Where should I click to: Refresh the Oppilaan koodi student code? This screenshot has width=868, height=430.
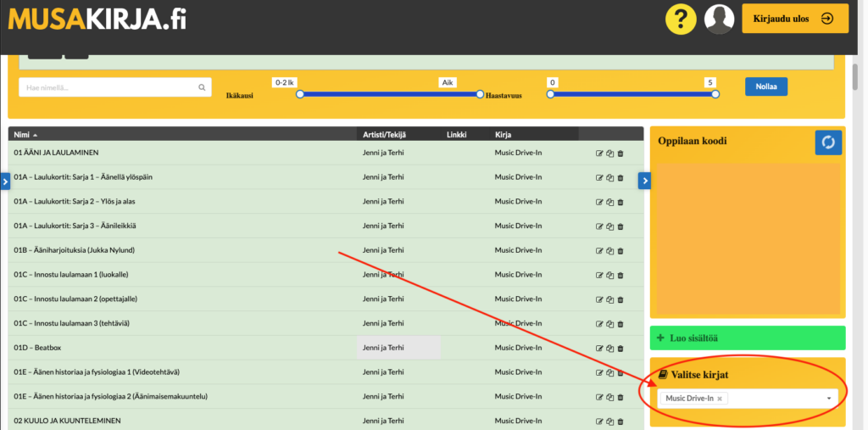[x=828, y=142]
